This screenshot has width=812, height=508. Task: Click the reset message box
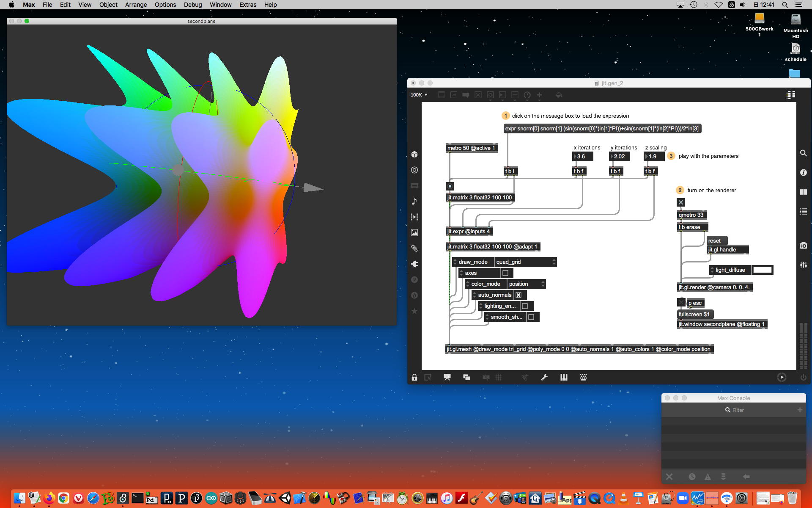point(715,241)
